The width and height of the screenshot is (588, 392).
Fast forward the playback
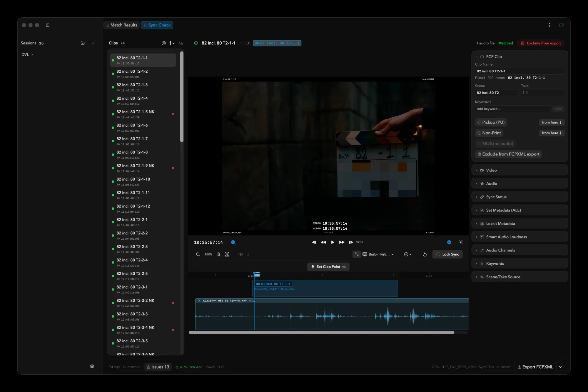point(342,242)
